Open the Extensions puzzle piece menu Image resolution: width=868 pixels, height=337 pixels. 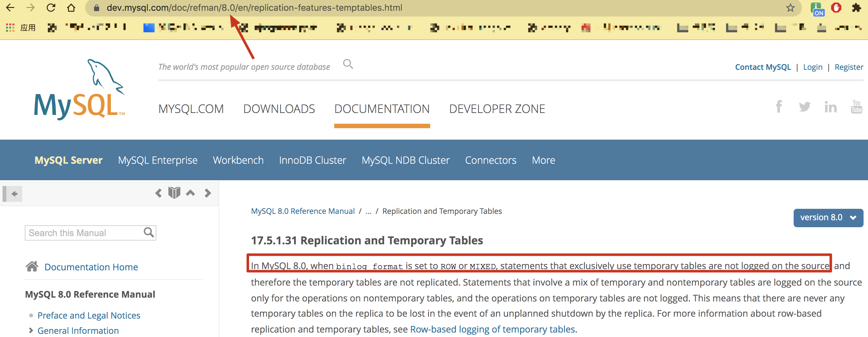coord(856,7)
